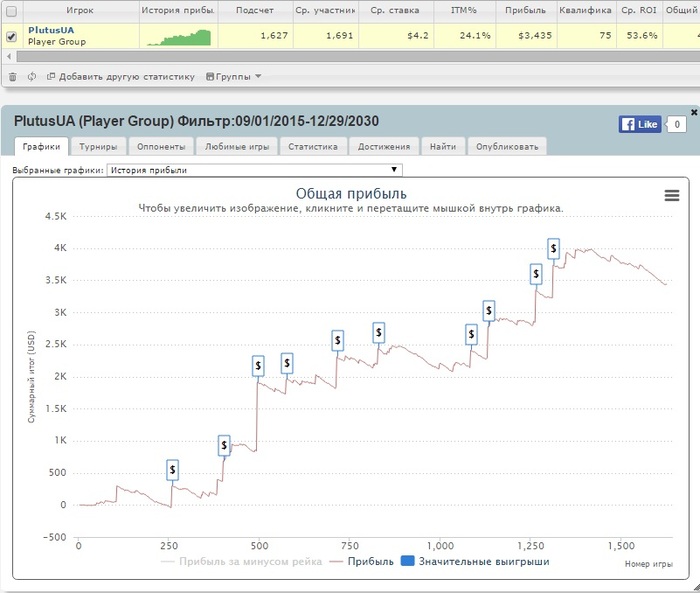Click the $ win marker near game 575

click(287, 363)
